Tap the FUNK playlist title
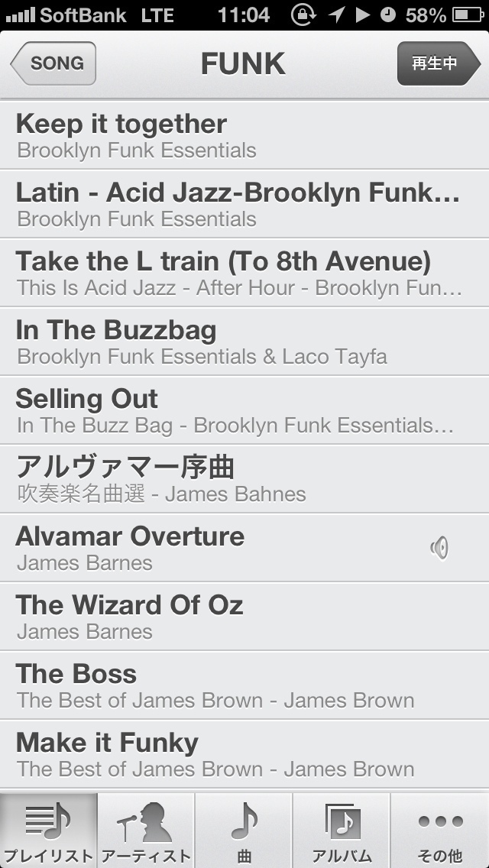 click(243, 63)
